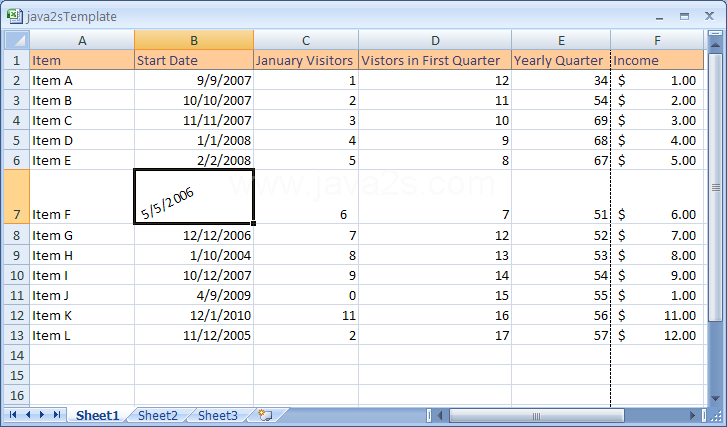
Task: Select the 'Item' header cell
Action: 82,60
